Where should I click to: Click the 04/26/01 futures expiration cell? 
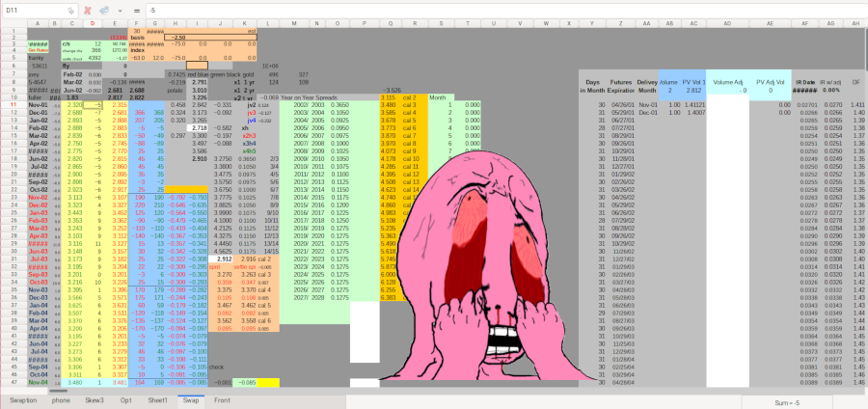point(620,104)
